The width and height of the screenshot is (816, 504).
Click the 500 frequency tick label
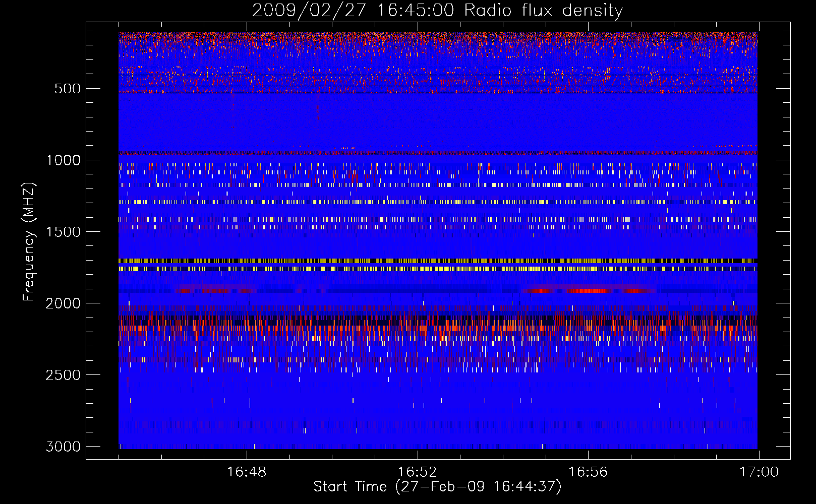(x=67, y=89)
